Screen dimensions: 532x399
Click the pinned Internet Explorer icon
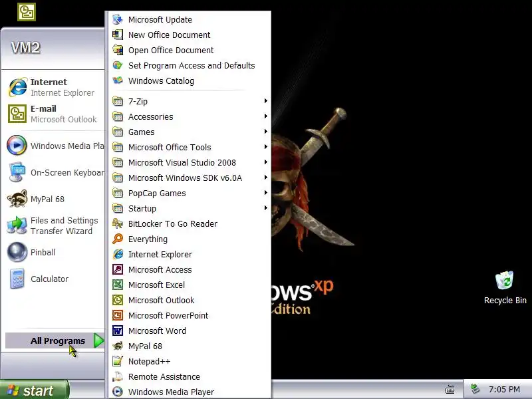pyautogui.click(x=17, y=87)
